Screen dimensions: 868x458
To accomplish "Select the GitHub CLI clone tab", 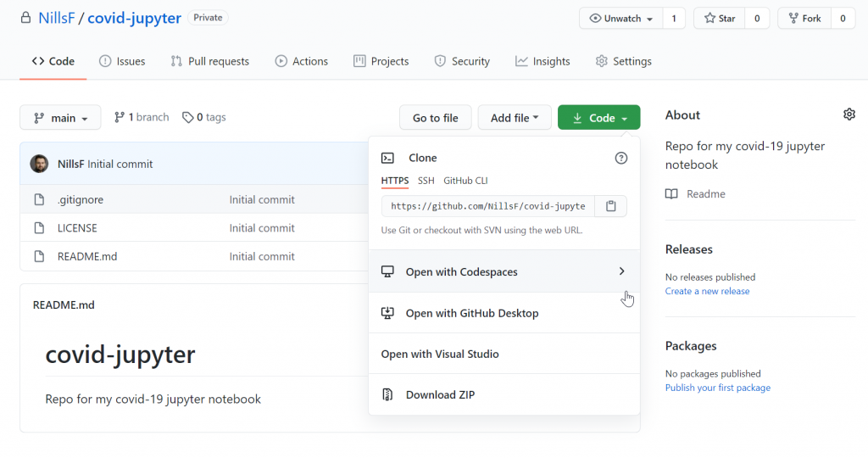I will [465, 181].
